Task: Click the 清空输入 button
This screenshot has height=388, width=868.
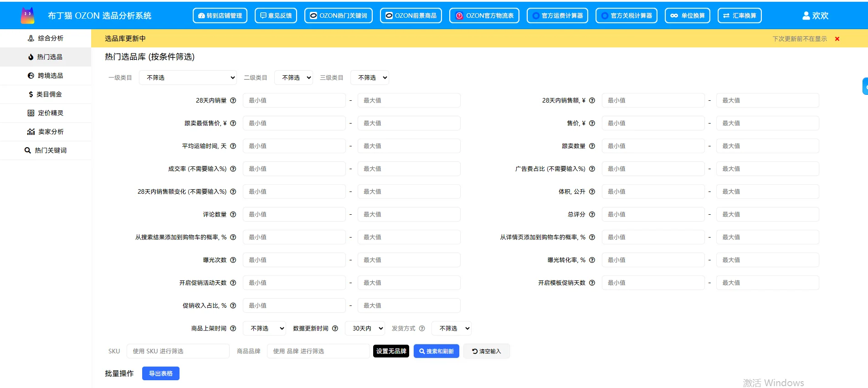Action: pos(487,351)
